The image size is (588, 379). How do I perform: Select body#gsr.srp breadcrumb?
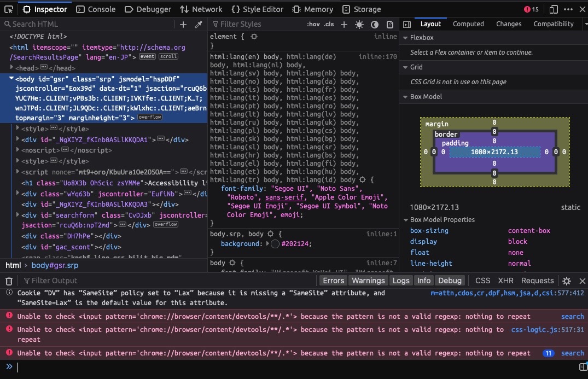(x=55, y=265)
